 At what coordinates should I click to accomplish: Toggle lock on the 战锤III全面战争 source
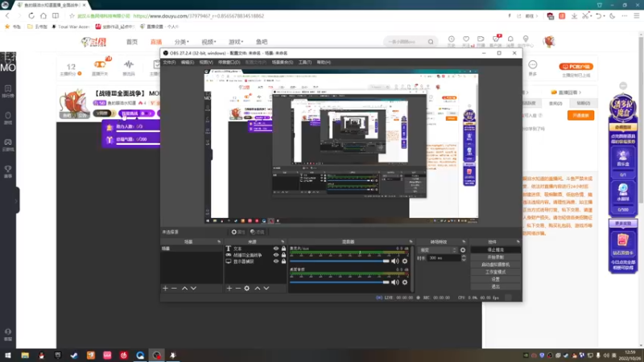pyautogui.click(x=283, y=255)
